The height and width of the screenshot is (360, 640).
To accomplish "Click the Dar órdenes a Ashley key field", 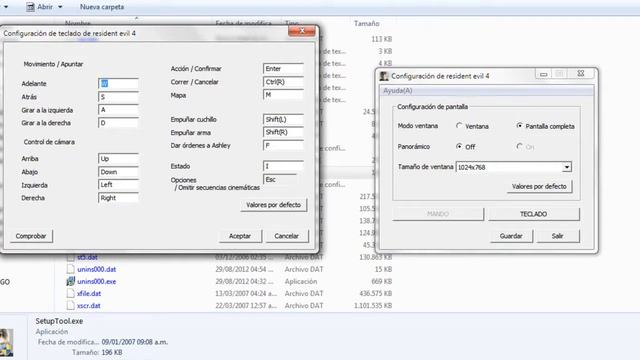I will pyautogui.click(x=283, y=145).
